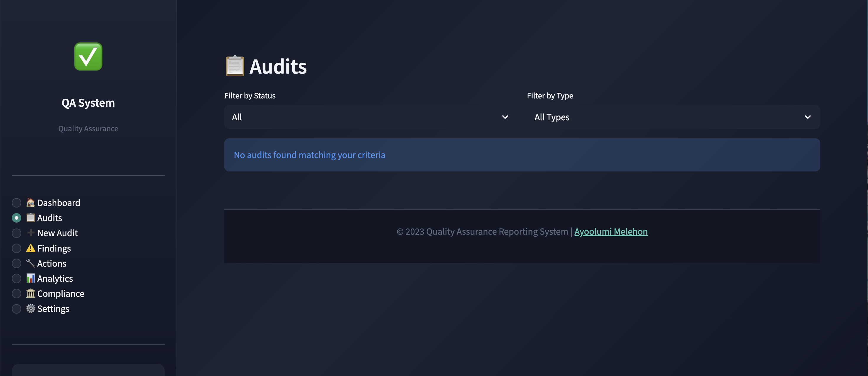Expand the Type filter chevron arrow
Image resolution: width=868 pixels, height=376 pixels.
(x=808, y=117)
